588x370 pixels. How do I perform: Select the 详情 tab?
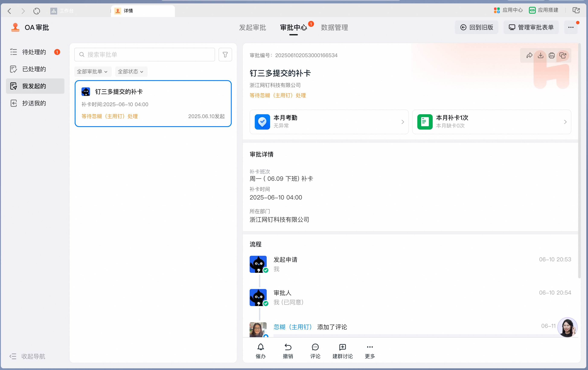[x=143, y=11]
